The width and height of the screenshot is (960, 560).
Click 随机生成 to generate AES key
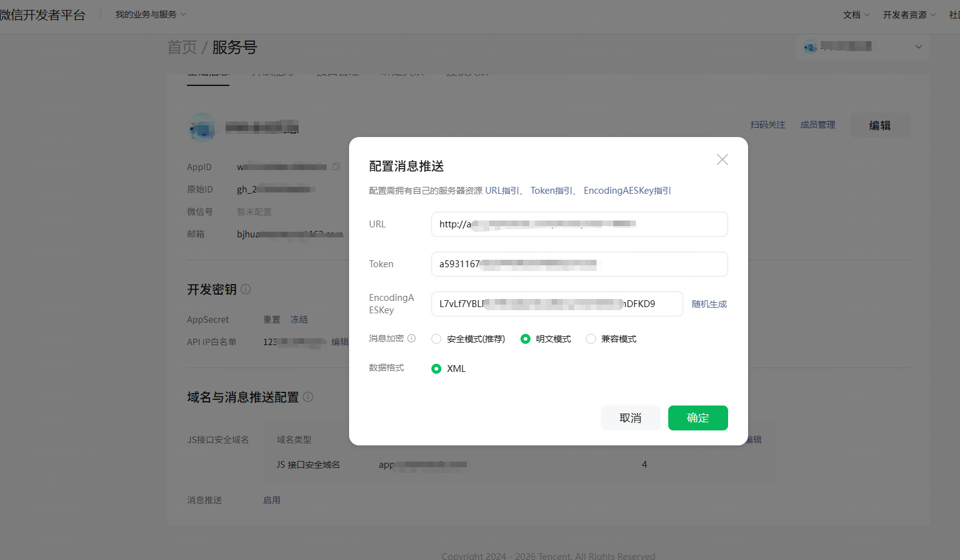tap(709, 304)
